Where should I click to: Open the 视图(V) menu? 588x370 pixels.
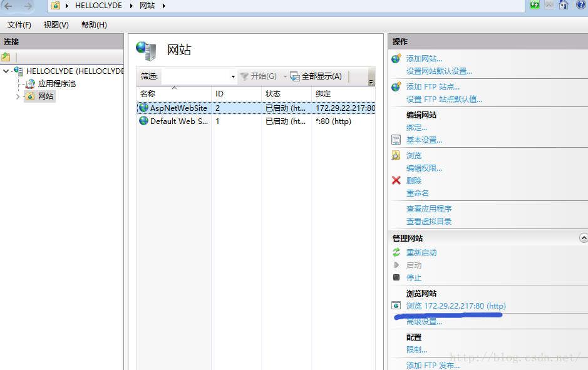pos(56,25)
